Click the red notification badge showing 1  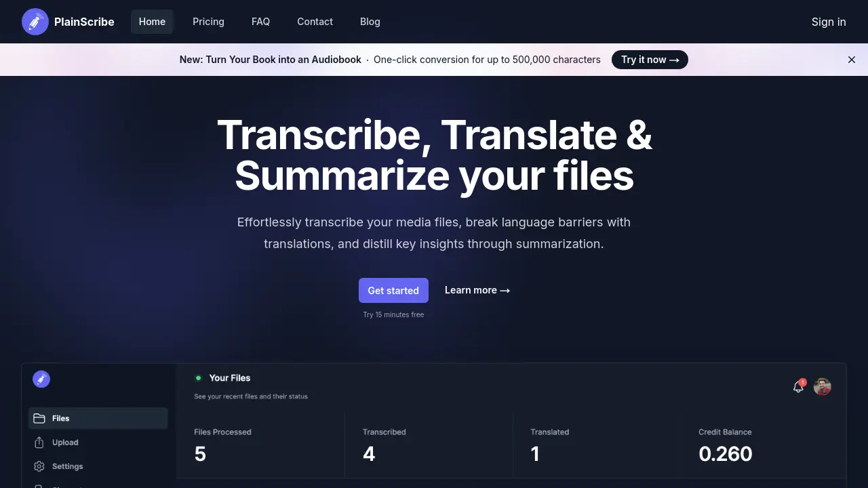[803, 382]
